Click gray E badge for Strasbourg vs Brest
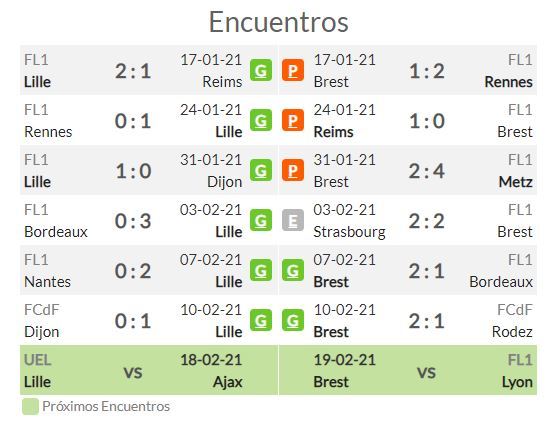 [293, 221]
